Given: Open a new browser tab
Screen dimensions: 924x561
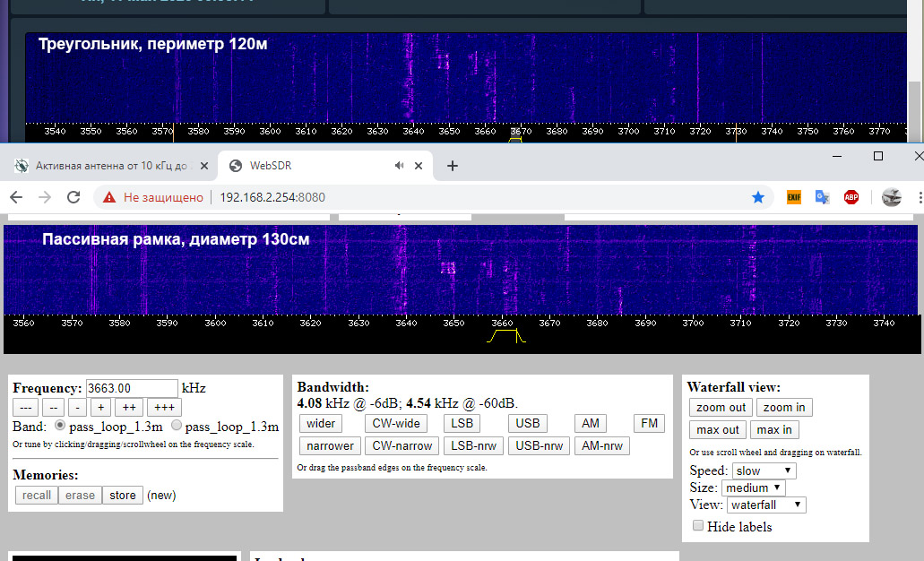Looking at the screenshot, I should coord(452,166).
